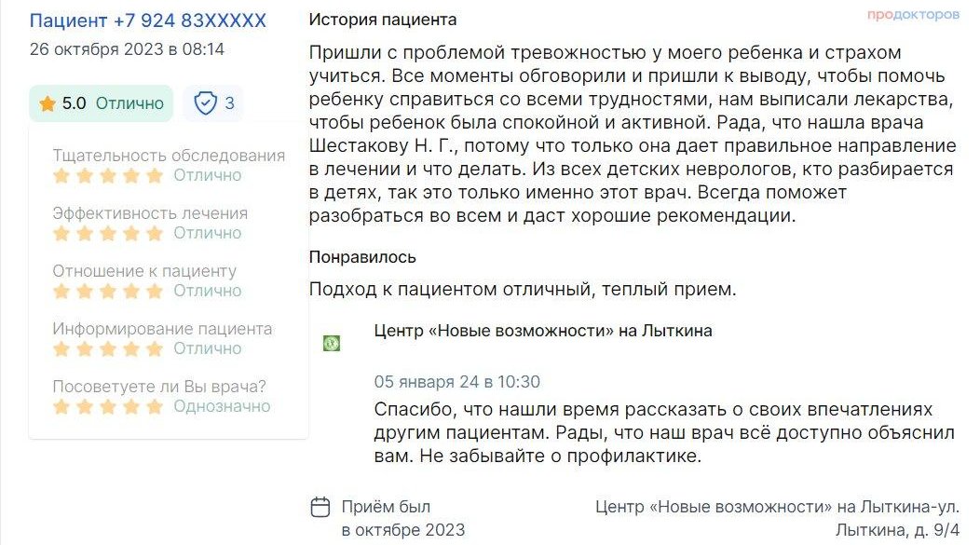Click the clinic address on ул. Лыткина

(777, 518)
